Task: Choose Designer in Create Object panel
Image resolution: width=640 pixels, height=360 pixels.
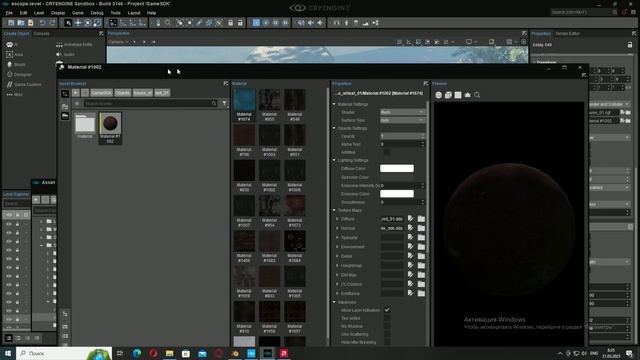Action: (x=19, y=74)
